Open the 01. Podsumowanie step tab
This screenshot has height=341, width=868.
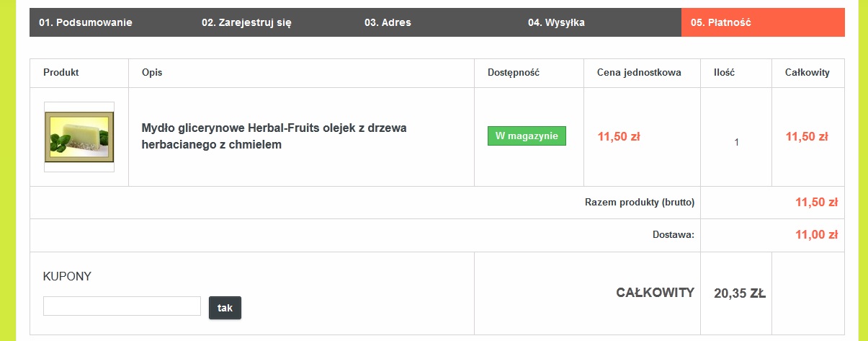pos(86,22)
